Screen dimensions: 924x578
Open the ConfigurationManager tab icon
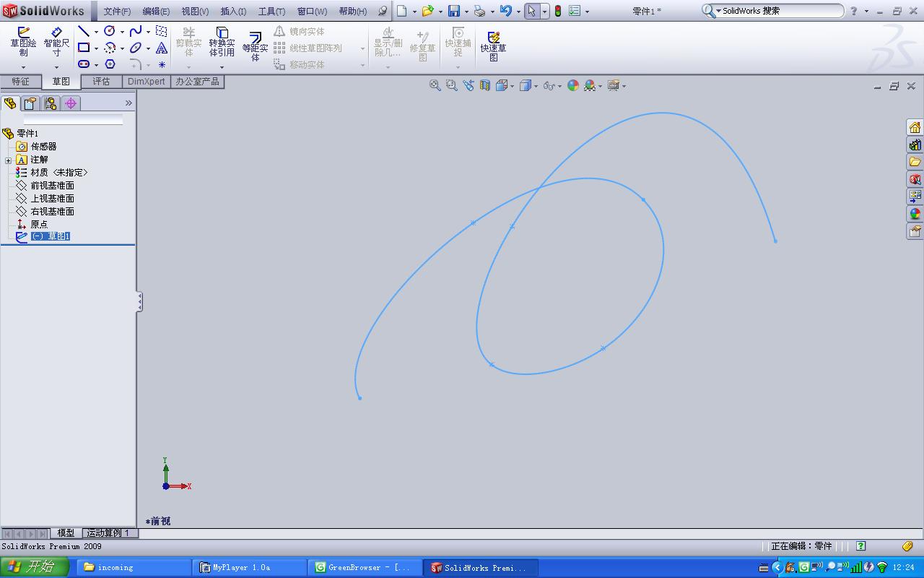(51, 103)
